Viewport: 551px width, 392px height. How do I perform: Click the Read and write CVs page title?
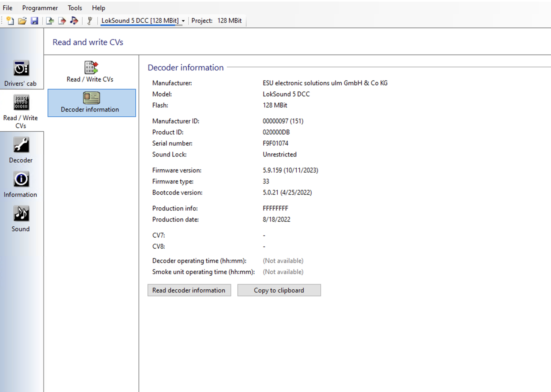click(x=88, y=42)
